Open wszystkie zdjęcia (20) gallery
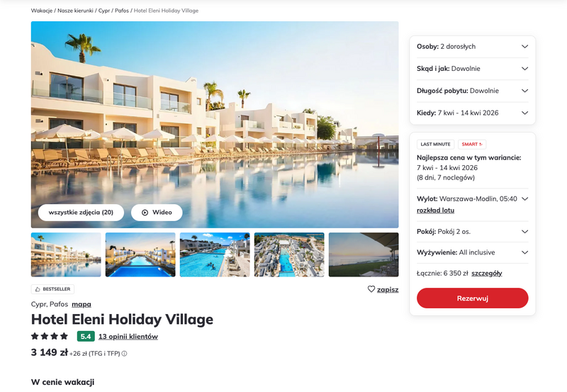Image resolution: width=567 pixels, height=392 pixels. pyautogui.click(x=81, y=212)
